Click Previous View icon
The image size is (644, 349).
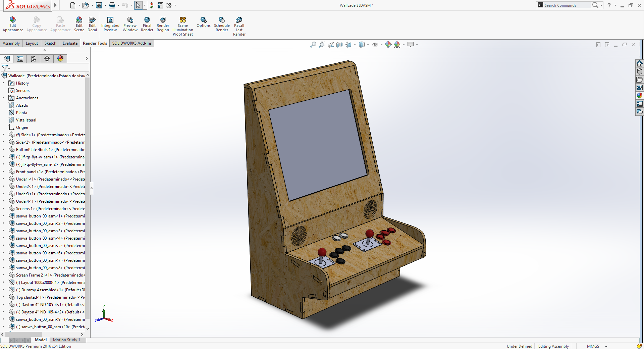331,45
